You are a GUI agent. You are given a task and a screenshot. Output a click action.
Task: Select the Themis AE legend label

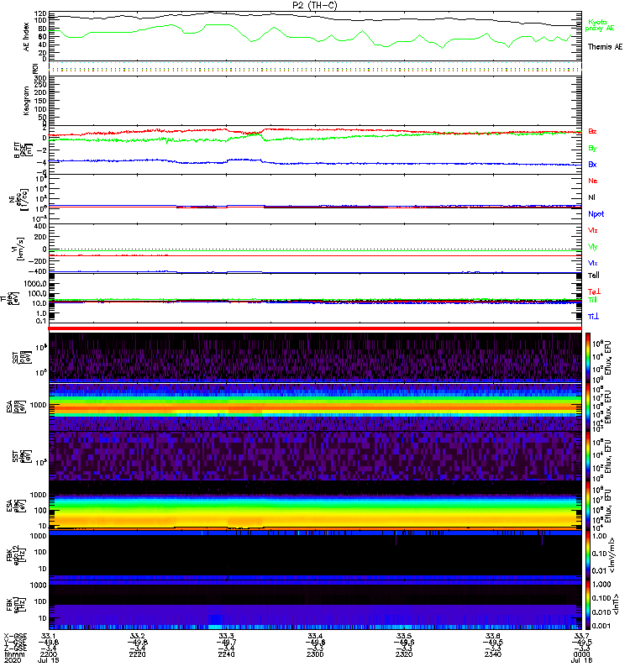pos(605,47)
